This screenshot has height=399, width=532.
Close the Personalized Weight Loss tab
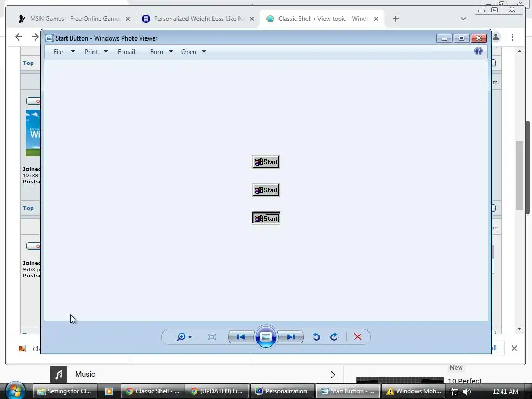pyautogui.click(x=252, y=19)
